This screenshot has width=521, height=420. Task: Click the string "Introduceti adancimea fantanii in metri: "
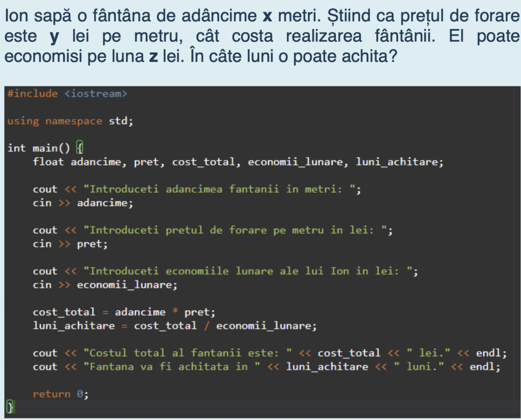(x=223, y=189)
